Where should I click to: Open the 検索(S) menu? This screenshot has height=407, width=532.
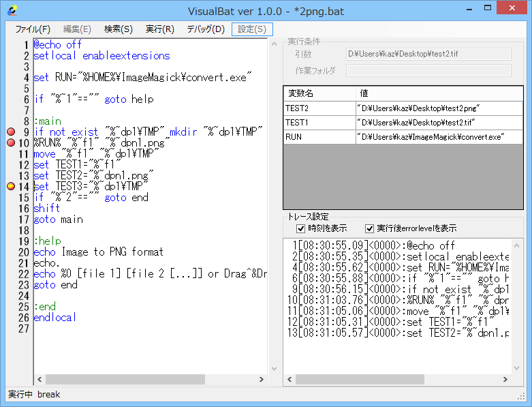tap(118, 29)
